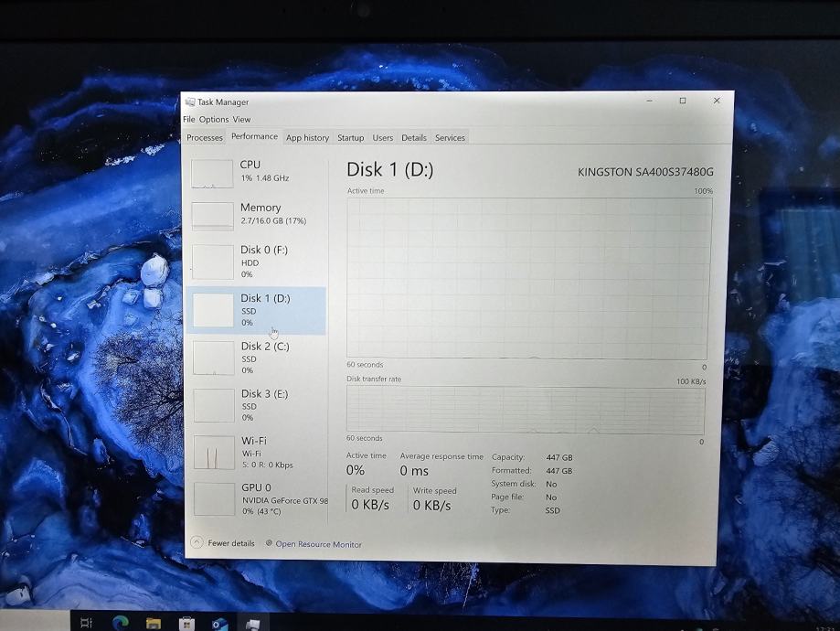Open the Startup tab
840x631 pixels.
(x=350, y=138)
